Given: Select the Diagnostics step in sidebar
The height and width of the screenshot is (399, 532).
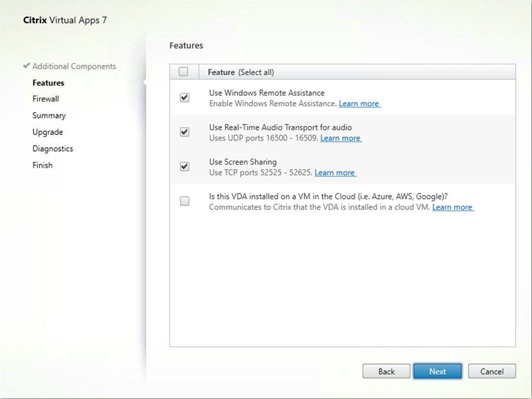Looking at the screenshot, I should [x=52, y=149].
